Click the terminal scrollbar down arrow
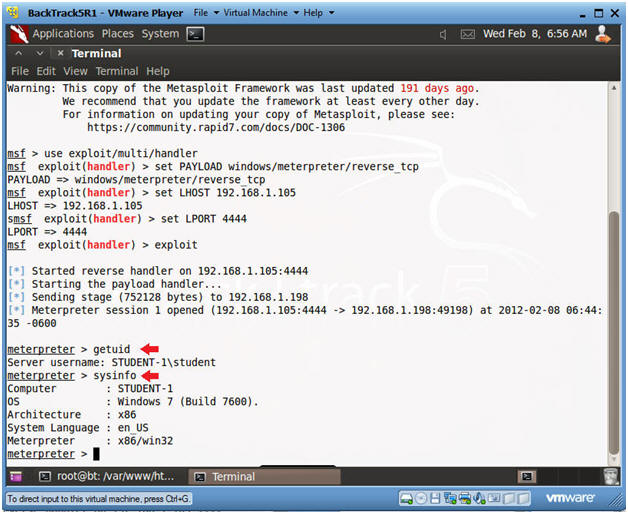628x514 pixels. [x=614, y=459]
